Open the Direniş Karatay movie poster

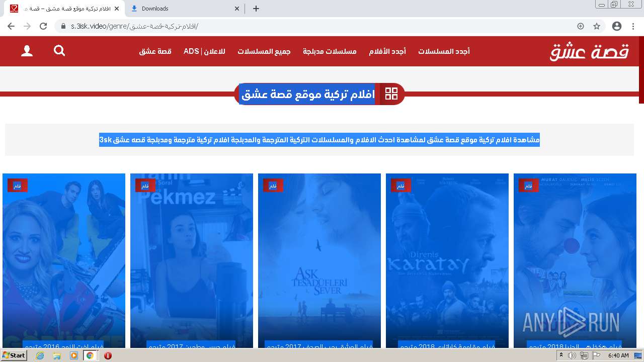(x=447, y=260)
